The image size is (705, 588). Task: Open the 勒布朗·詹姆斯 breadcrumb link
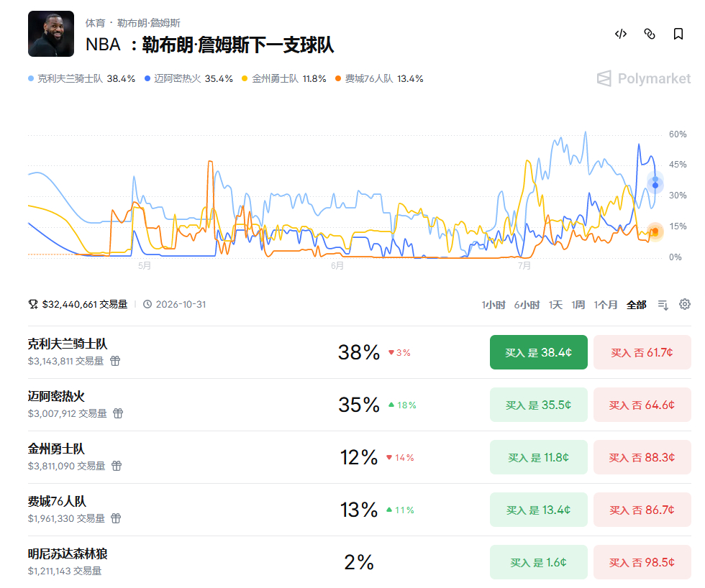point(149,23)
